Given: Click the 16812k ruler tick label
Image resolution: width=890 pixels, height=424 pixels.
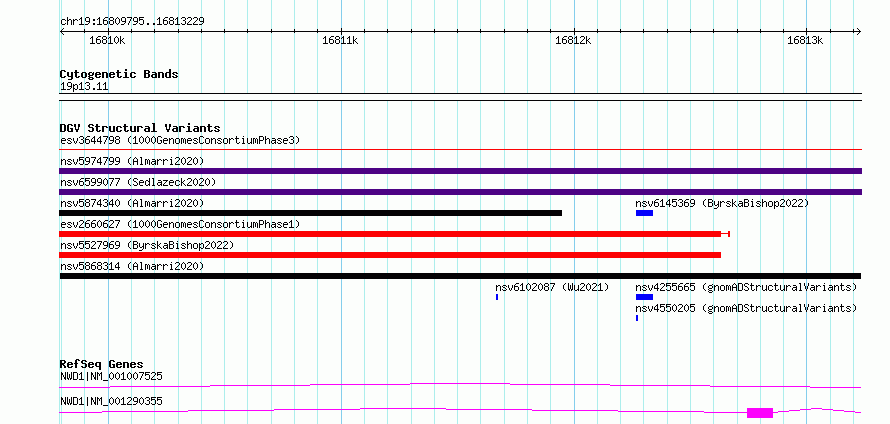Looking at the screenshot, I should tap(573, 40).
